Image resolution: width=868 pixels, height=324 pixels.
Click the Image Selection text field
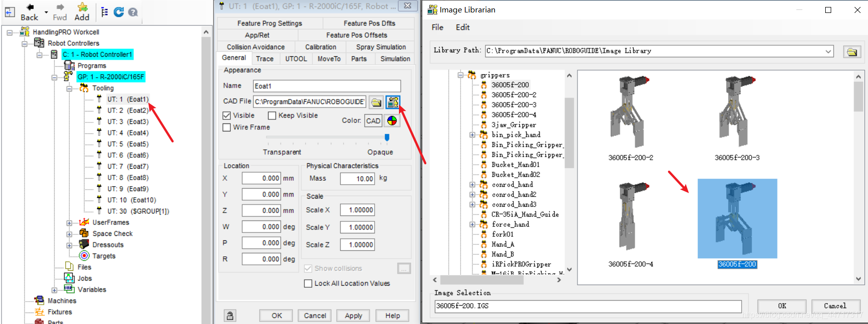click(x=588, y=306)
